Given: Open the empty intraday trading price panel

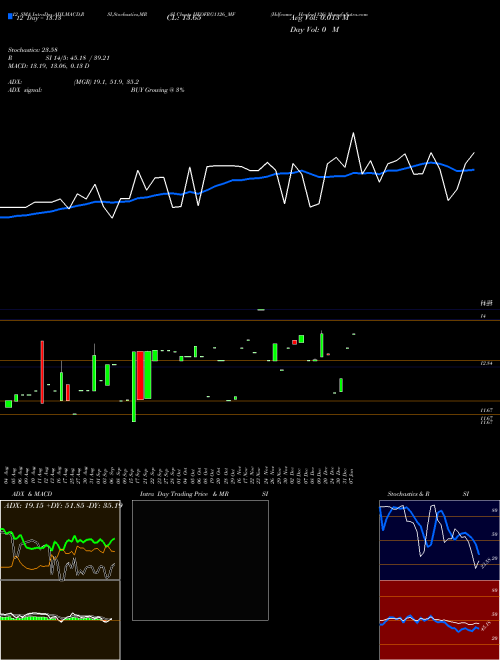Looking at the screenshot, I should click(200, 560).
